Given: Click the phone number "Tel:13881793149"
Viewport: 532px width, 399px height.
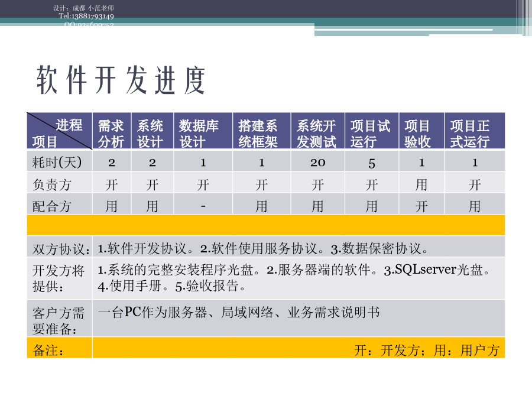Looking at the screenshot, I should 86,16.
